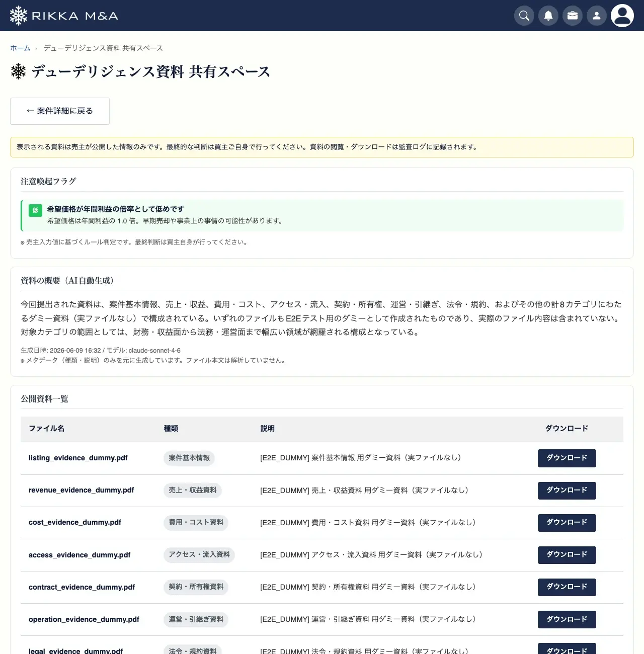Download cost_evidence_dummy.pdf
The width and height of the screenshot is (644, 654).
(x=567, y=523)
